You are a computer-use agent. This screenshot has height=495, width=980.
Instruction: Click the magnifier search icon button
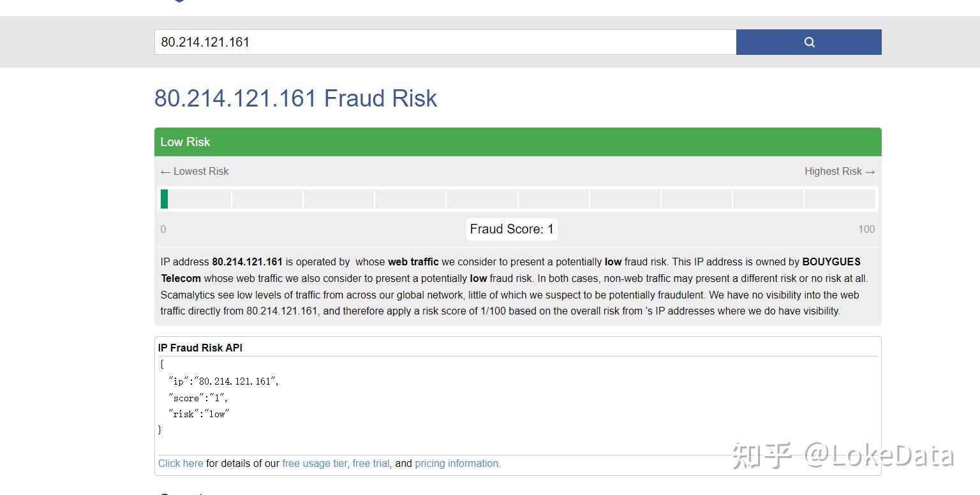point(808,42)
